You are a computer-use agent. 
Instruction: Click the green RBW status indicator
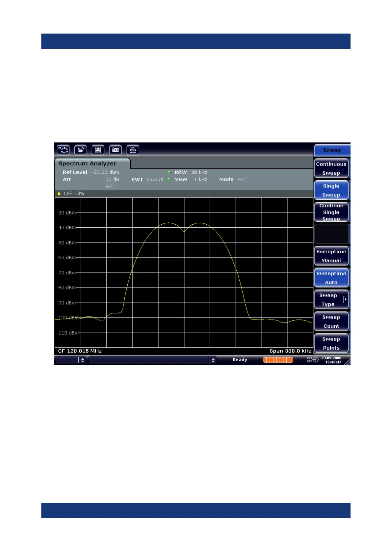pos(169,172)
